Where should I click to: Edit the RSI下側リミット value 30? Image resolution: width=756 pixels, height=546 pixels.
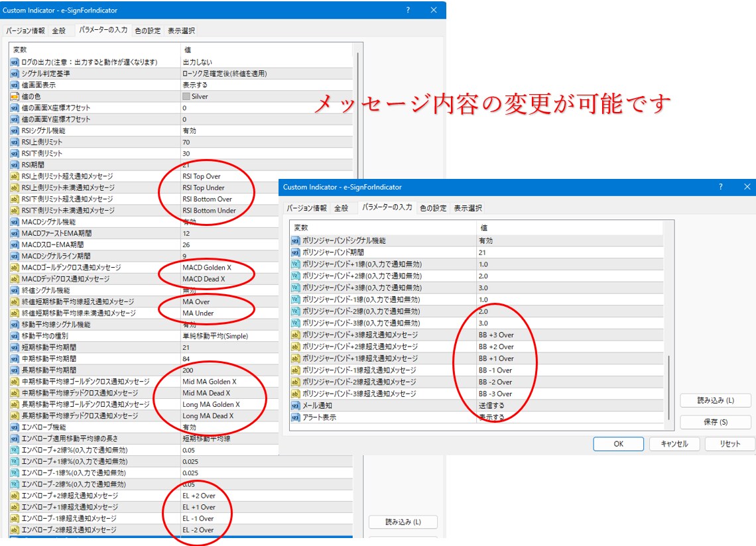point(266,153)
